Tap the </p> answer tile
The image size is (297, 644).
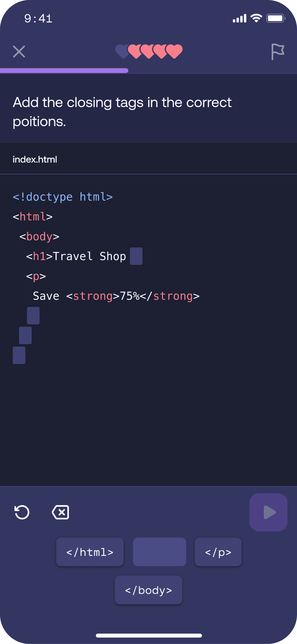pyautogui.click(x=218, y=552)
